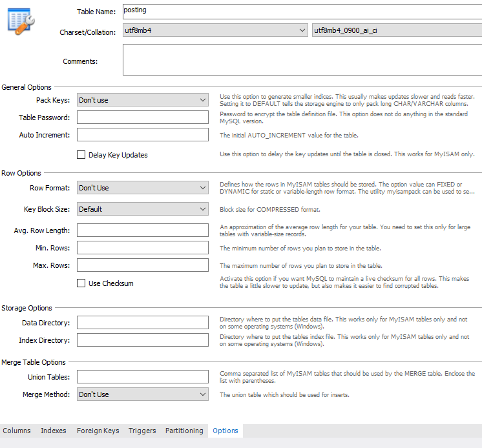Image resolution: width=482 pixels, height=448 pixels.
Task: Open the Triggers tab
Action: coord(142,431)
